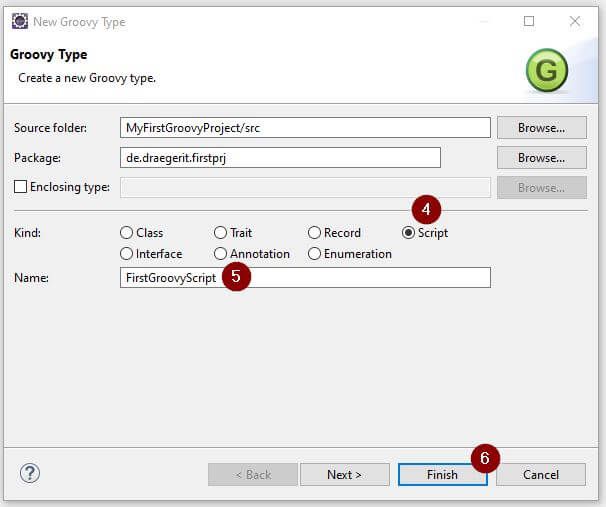Close the New Groovy Type dialog
Screen dimensions: 606x507
click(x=575, y=21)
